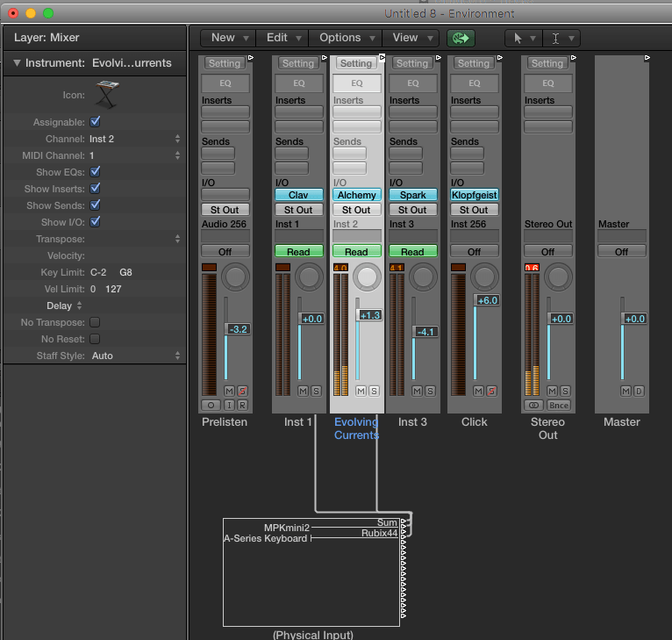Image resolution: width=672 pixels, height=640 pixels.
Task: Open text tool dropdown arrow
Action: click(571, 39)
